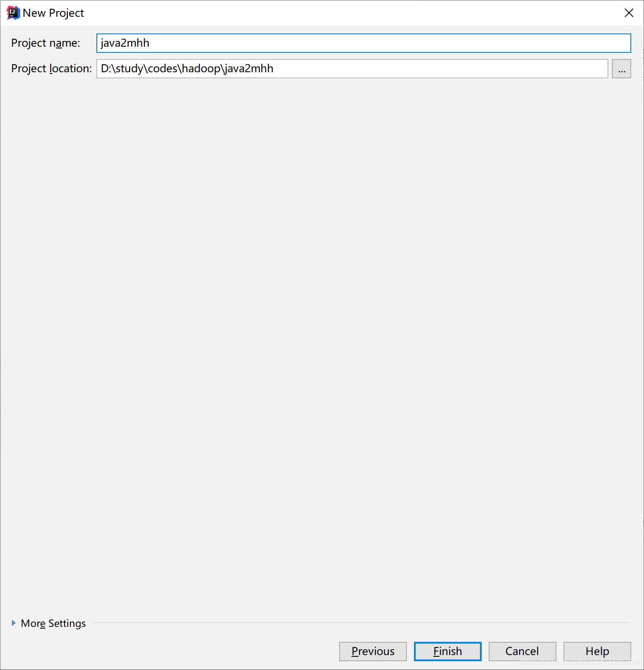Click the IntelliJ IDEA icon in title bar
The height and width of the screenshot is (670, 644).
[x=13, y=13]
